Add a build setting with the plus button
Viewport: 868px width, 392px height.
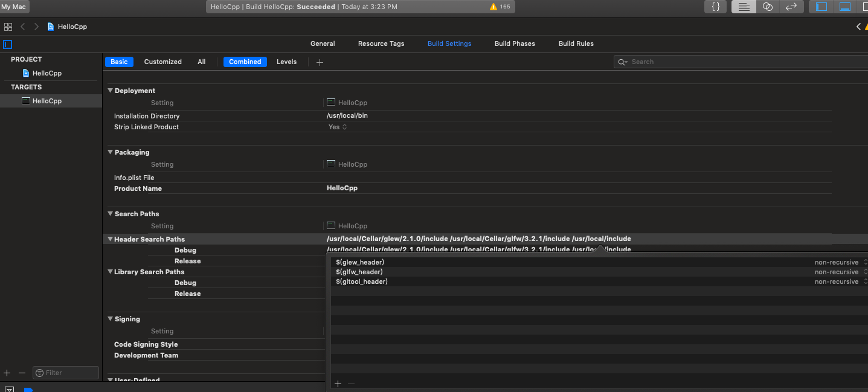tap(320, 62)
